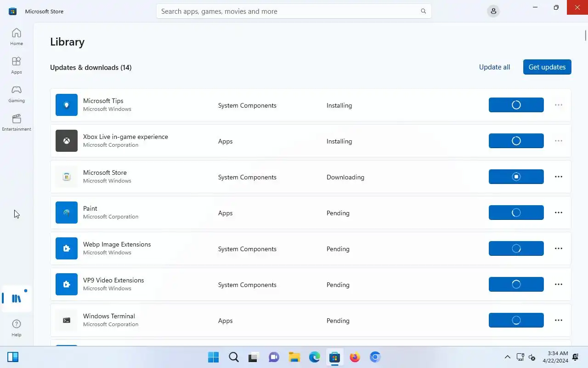Click the Paint pending progress button
The width and height of the screenshot is (588, 368).
pyautogui.click(x=516, y=213)
